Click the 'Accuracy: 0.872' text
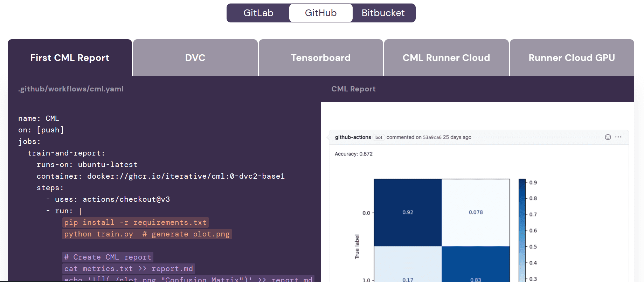Image resolution: width=644 pixels, height=282 pixels. point(354,154)
